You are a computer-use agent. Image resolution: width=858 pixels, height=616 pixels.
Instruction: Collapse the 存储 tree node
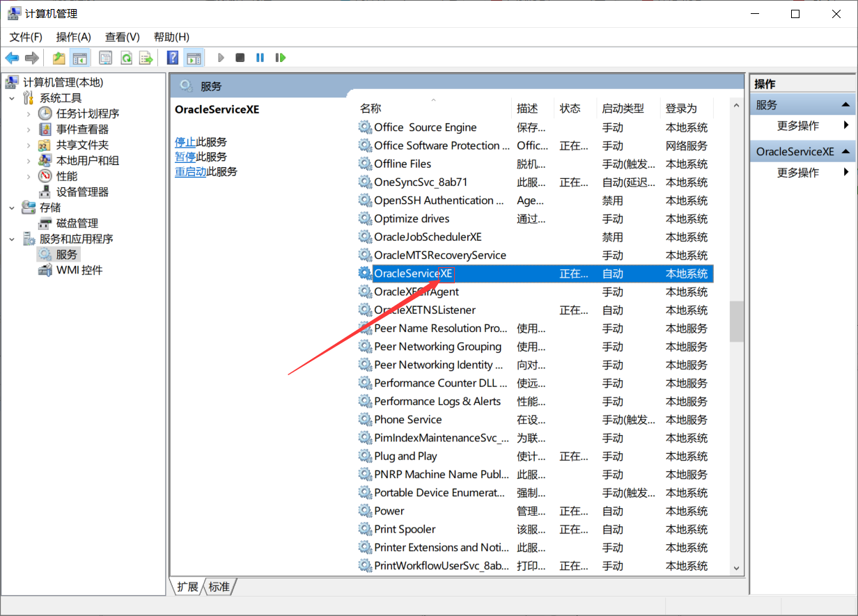[10, 207]
